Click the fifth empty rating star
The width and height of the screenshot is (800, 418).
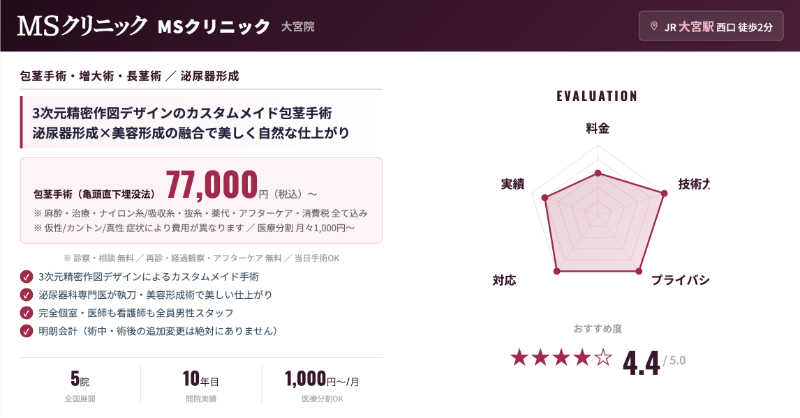coord(603,357)
